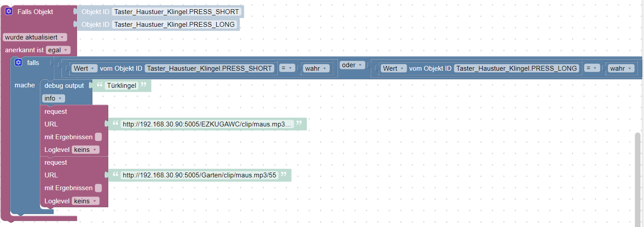644x227 pixels.
Task: Open the 'wurde aktualisiert' dropdown
Action: [x=35, y=37]
